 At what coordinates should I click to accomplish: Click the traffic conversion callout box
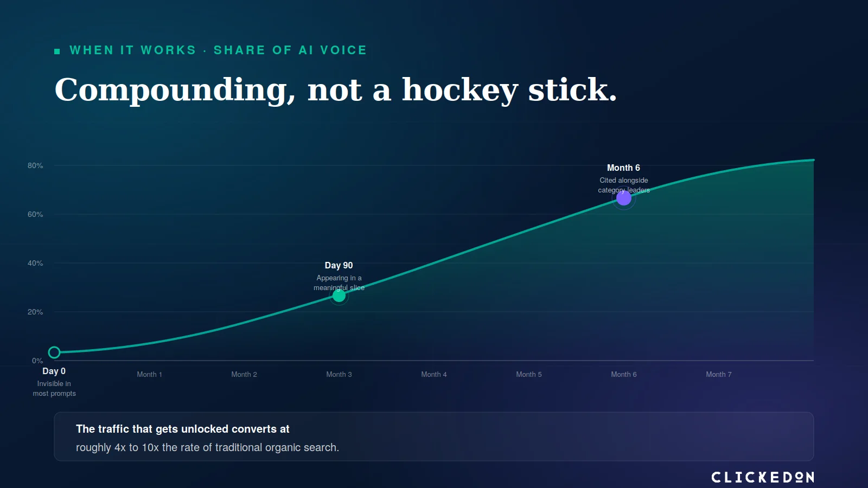click(x=434, y=436)
